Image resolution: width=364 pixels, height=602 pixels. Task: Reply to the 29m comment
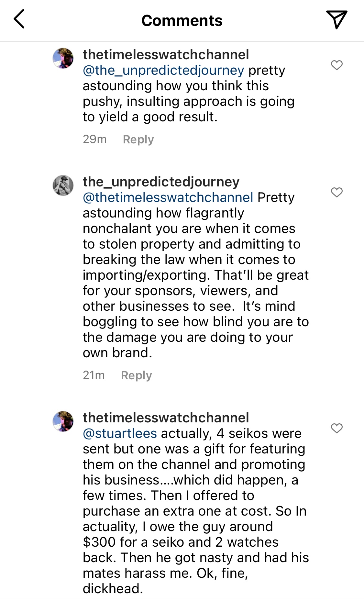[138, 139]
